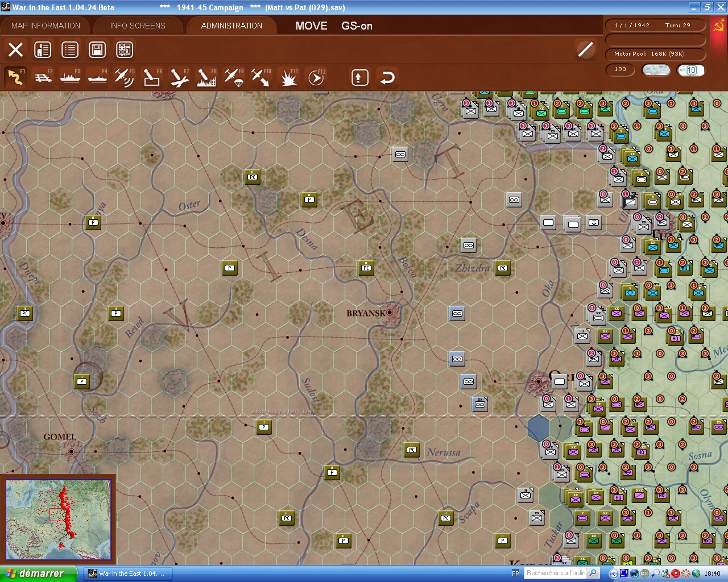
Task: Select the F9 air transport parachute icon
Action: pyautogui.click(x=234, y=77)
